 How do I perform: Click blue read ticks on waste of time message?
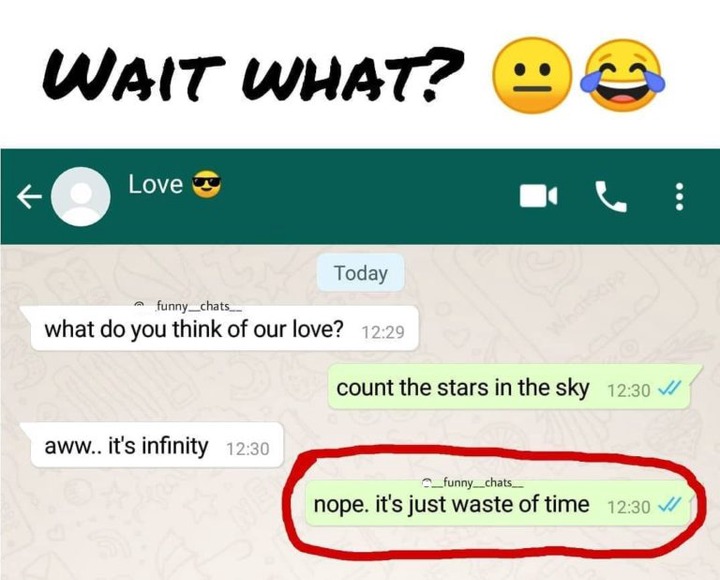point(669,506)
